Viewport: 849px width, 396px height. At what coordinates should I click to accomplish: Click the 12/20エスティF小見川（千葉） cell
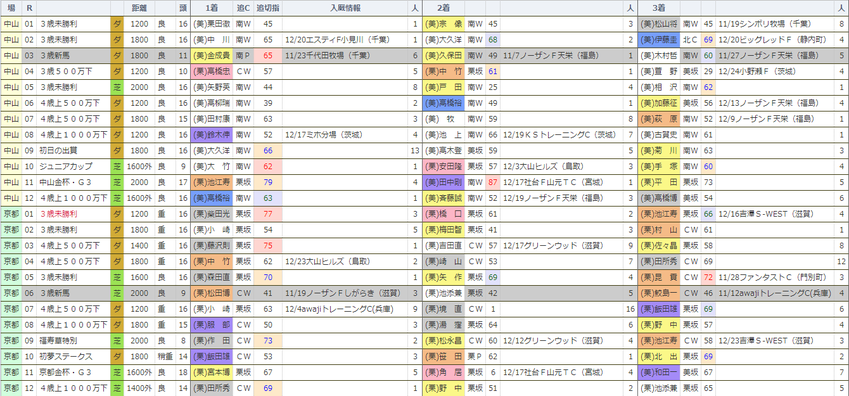point(345,40)
